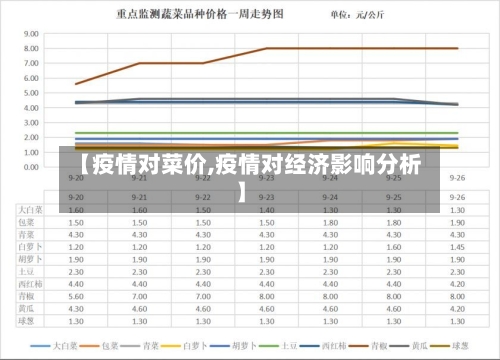Click the y-axis label 6.00
500x360 pixels.
pyautogui.click(x=31, y=78)
